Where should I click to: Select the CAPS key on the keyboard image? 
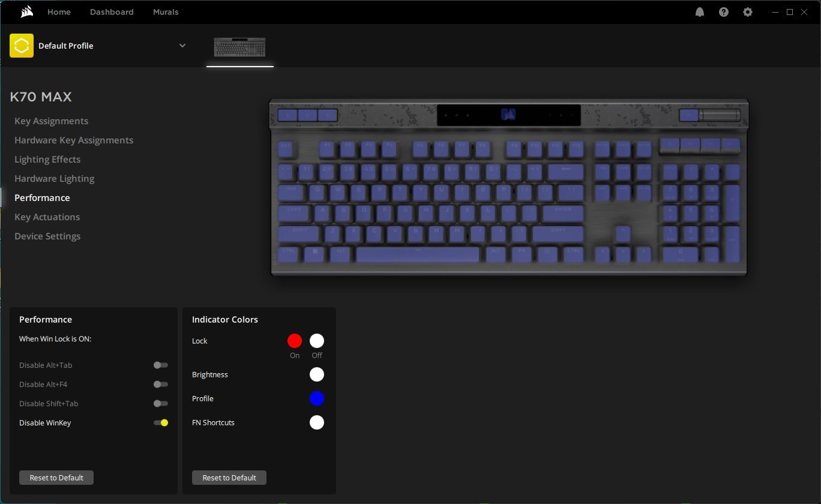click(x=294, y=213)
